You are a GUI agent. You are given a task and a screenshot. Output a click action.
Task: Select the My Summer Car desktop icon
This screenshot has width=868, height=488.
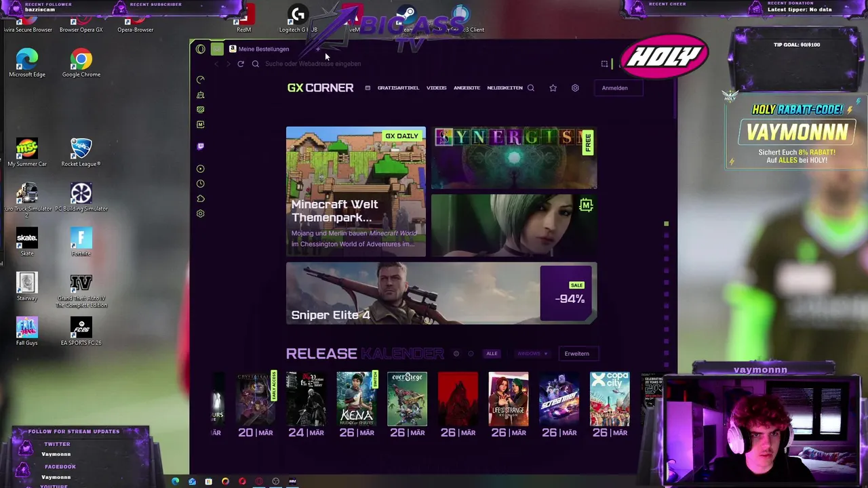click(x=27, y=152)
